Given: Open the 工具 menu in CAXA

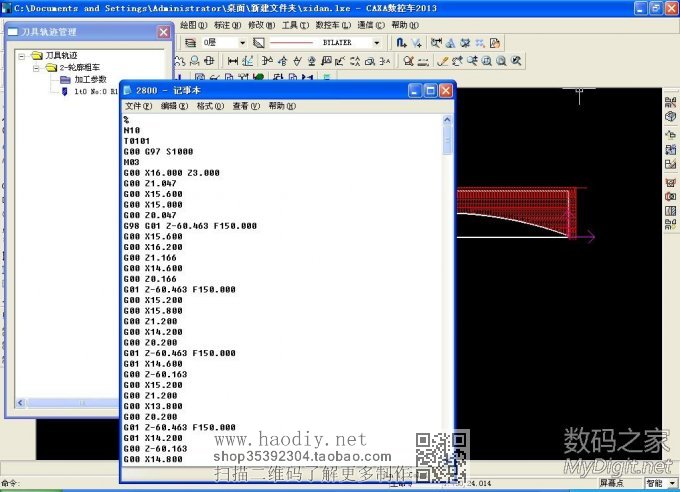Looking at the screenshot, I should point(293,24).
